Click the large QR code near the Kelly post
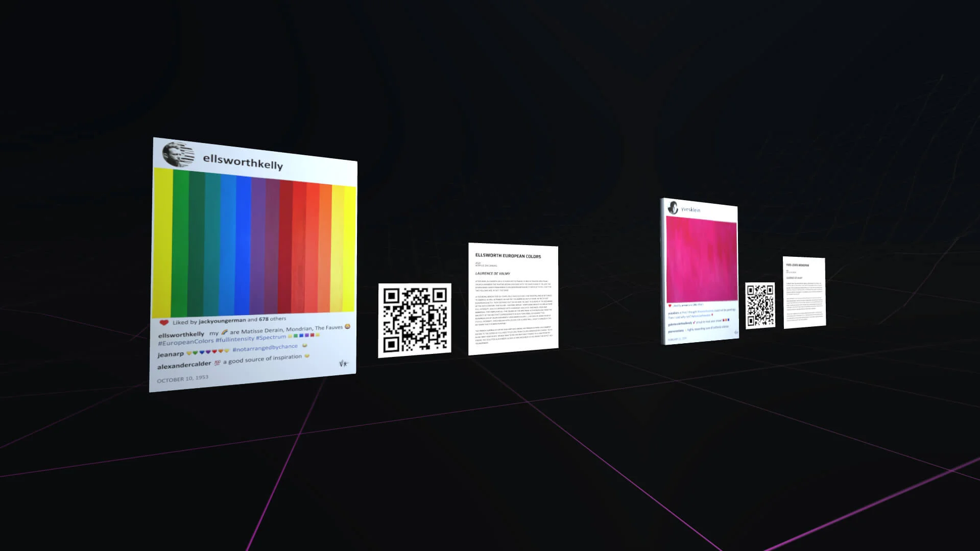The height and width of the screenshot is (551, 980). click(x=415, y=320)
